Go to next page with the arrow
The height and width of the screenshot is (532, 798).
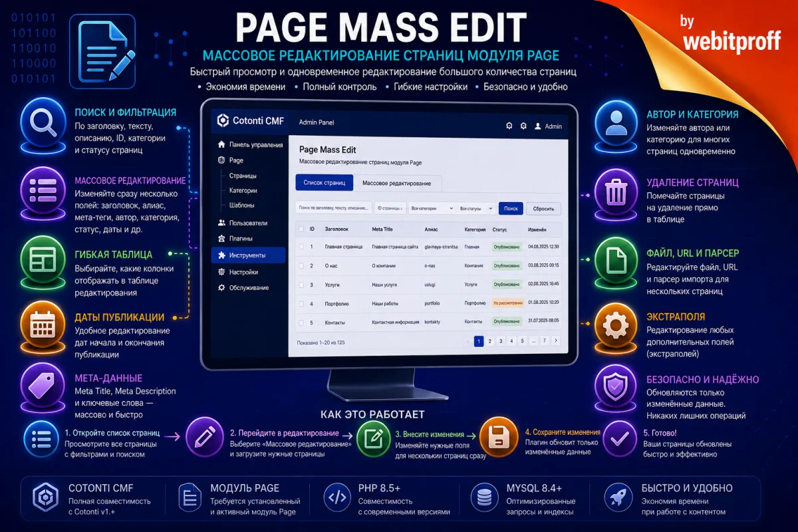(556, 341)
